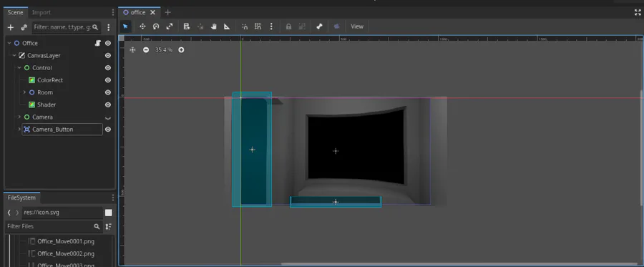Expand the Camera_Button node
Screen dimensions: 644x267
pos(19,130)
